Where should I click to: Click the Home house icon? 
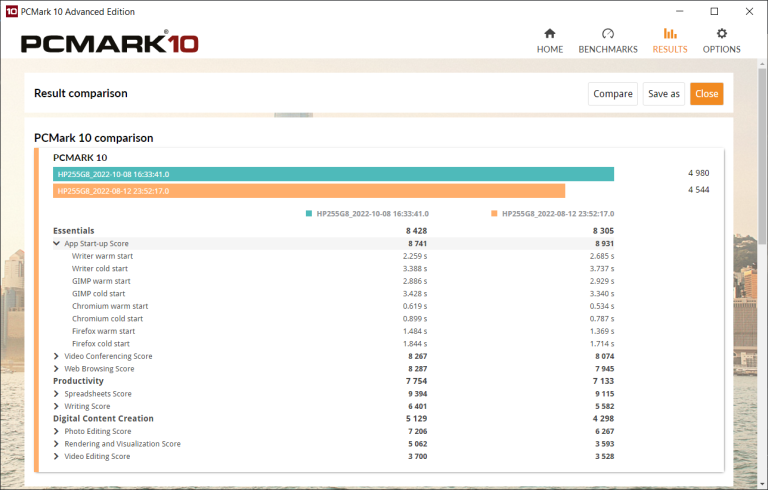tap(549, 33)
